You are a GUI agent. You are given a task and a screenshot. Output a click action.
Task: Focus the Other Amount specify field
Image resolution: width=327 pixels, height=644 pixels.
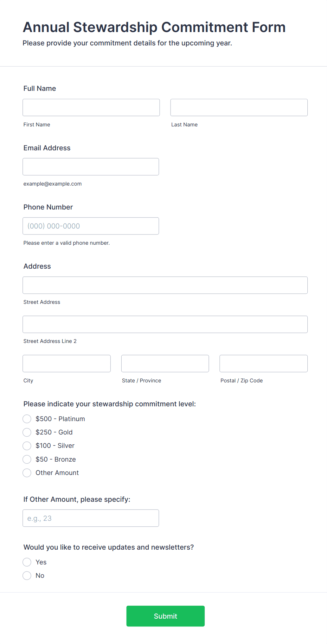pos(91,518)
